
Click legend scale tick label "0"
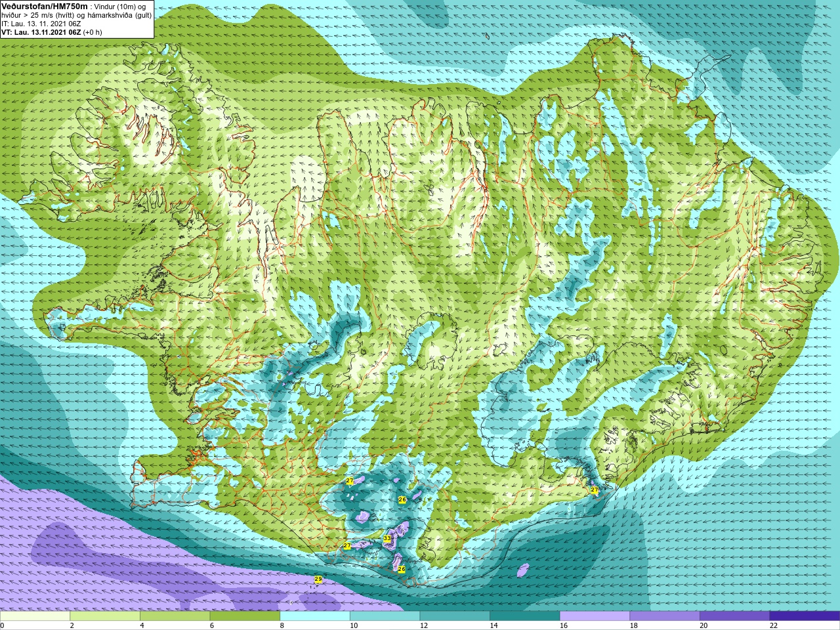[3, 625]
